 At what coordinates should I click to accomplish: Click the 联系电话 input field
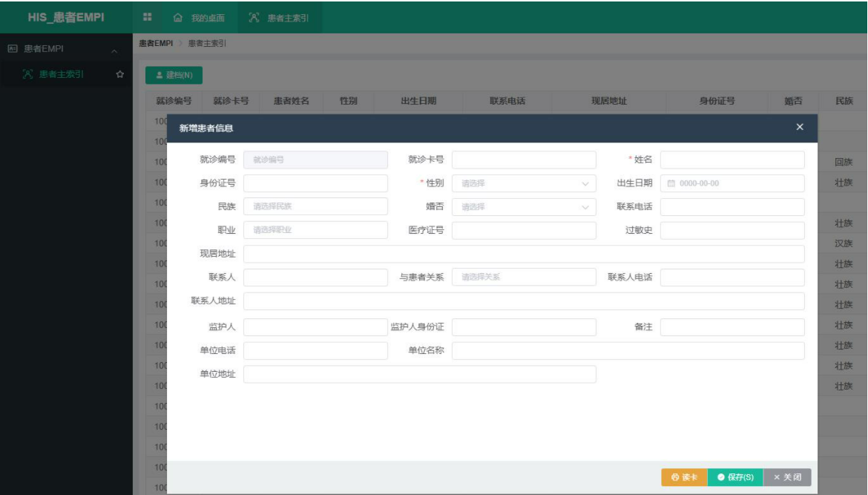(731, 206)
